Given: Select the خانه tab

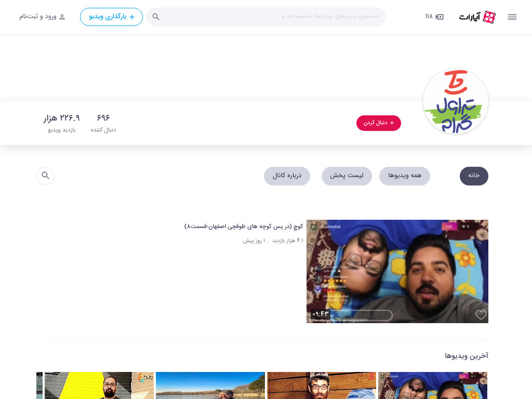Looking at the screenshot, I should (x=474, y=176).
